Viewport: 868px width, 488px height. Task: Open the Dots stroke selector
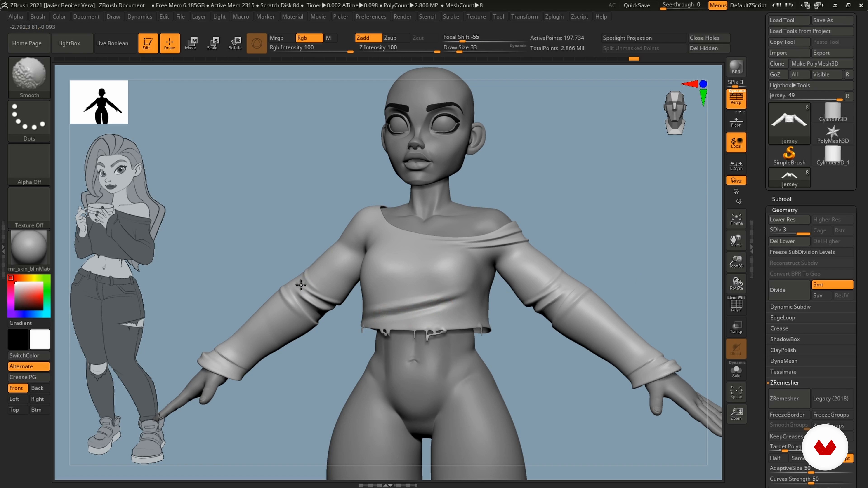coord(29,121)
